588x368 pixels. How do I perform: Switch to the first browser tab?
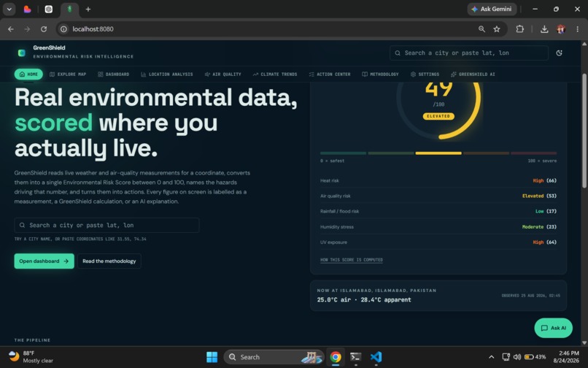pyautogui.click(x=28, y=9)
